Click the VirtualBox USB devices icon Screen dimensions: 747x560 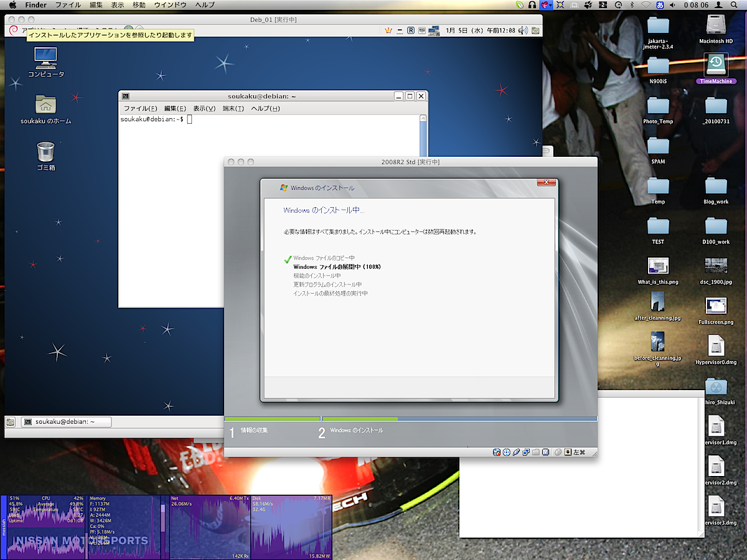(516, 452)
